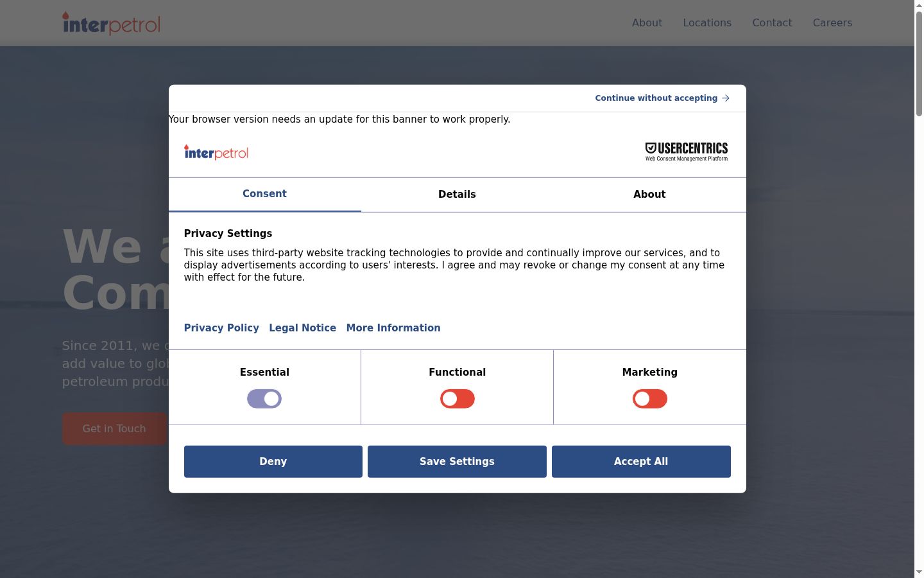This screenshot has width=924, height=578.
Task: Click Continue without accepting link
Action: [662, 98]
